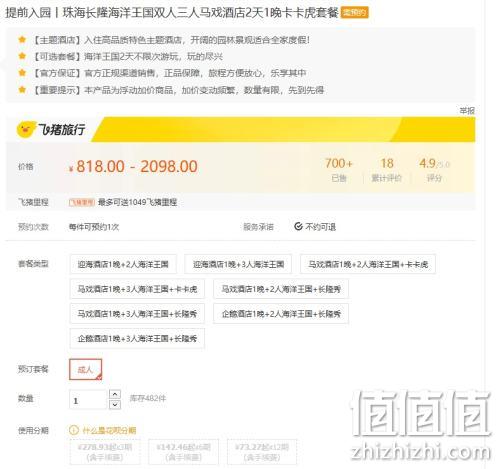Choose the 6-period installment option
Viewport: 500px width, 469px height.
(x=183, y=452)
